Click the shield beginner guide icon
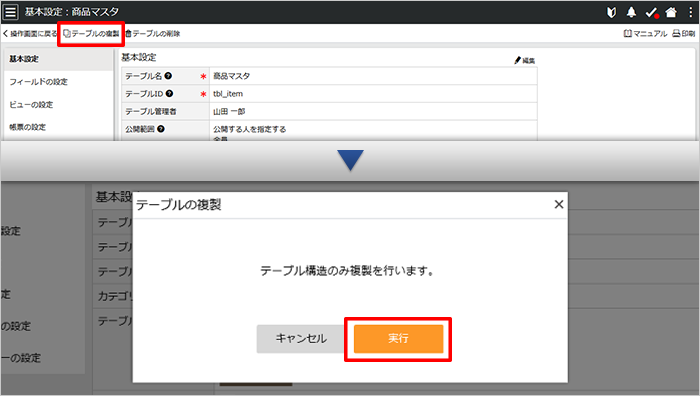 tap(611, 13)
